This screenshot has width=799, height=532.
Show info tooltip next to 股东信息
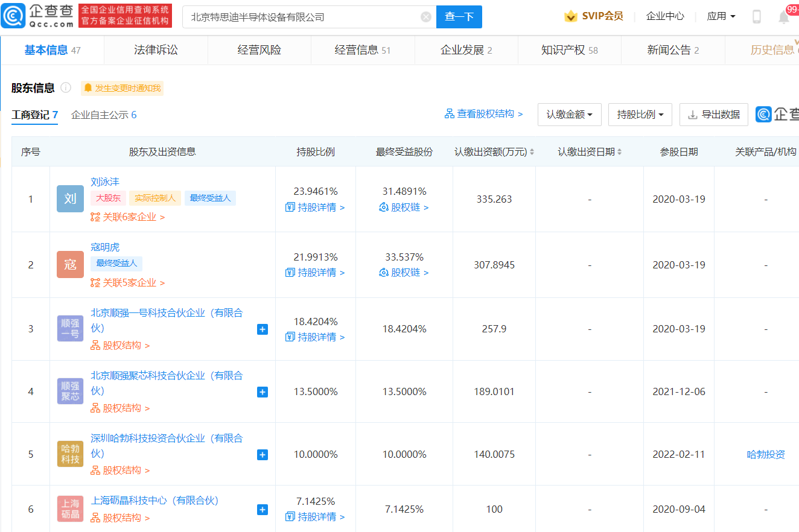66,88
